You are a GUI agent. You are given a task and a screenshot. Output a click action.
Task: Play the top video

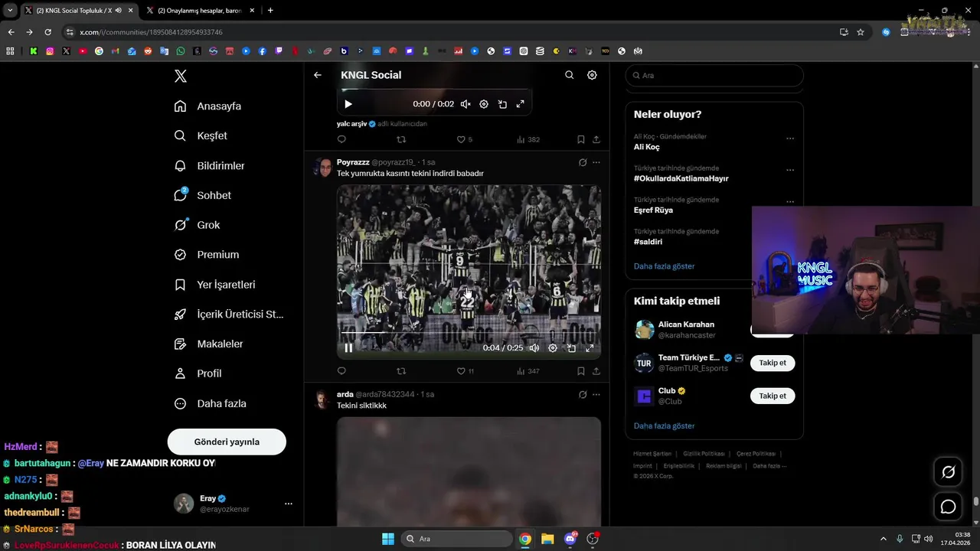click(x=348, y=104)
